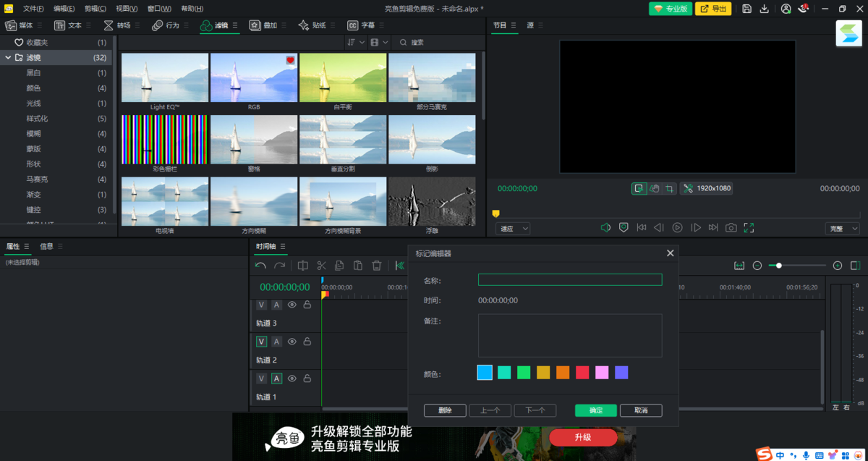Click the yellow 导出 export button
The width and height of the screenshot is (868, 461).
[713, 9]
